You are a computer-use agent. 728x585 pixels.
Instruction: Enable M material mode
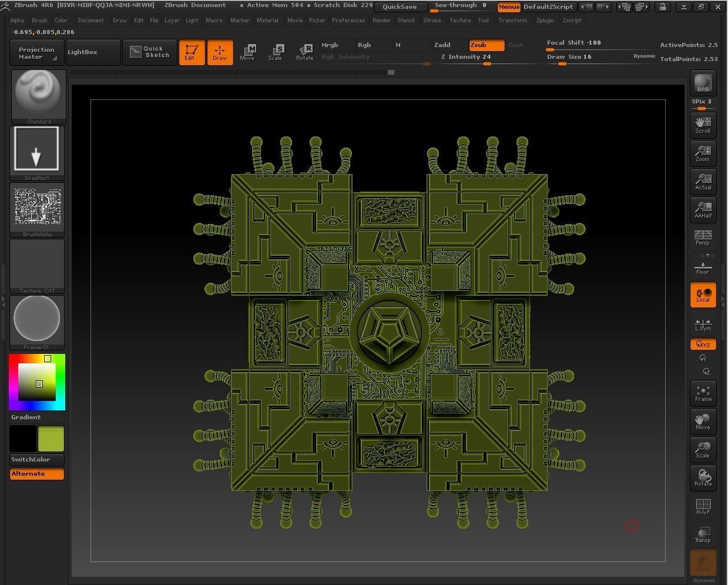[x=411, y=45]
